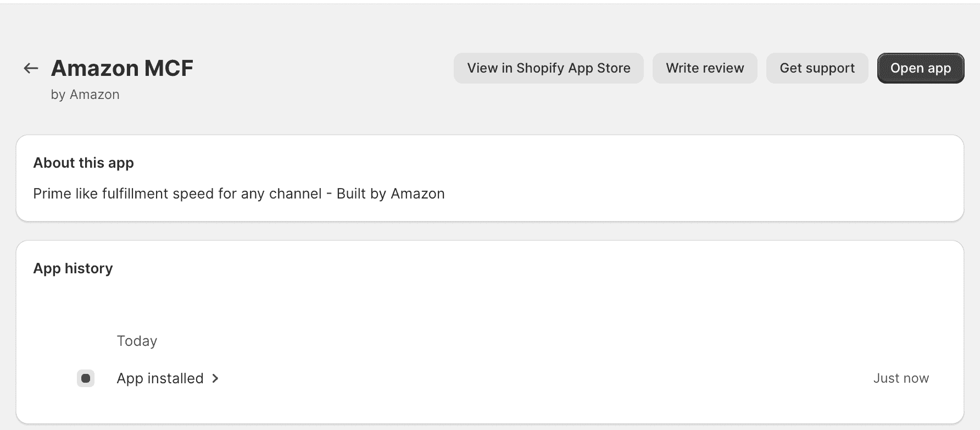Expand the App installed chevron
Screen dimensions: 980x430
[215, 378]
